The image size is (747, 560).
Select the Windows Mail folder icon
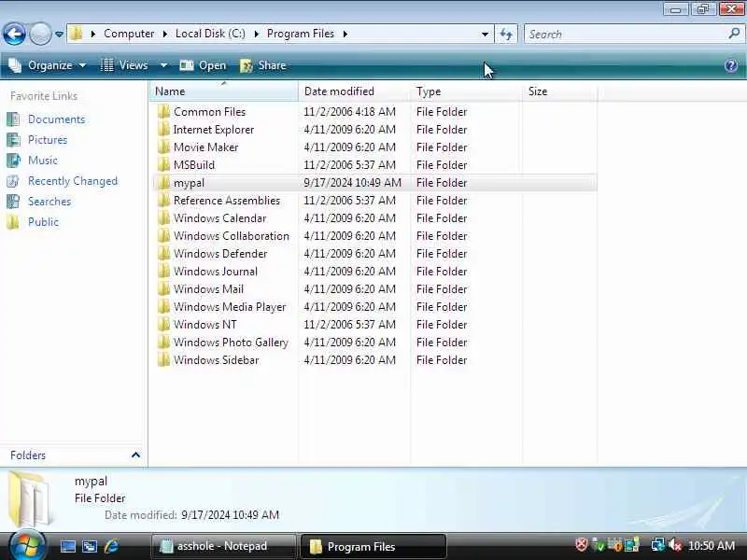(163, 289)
